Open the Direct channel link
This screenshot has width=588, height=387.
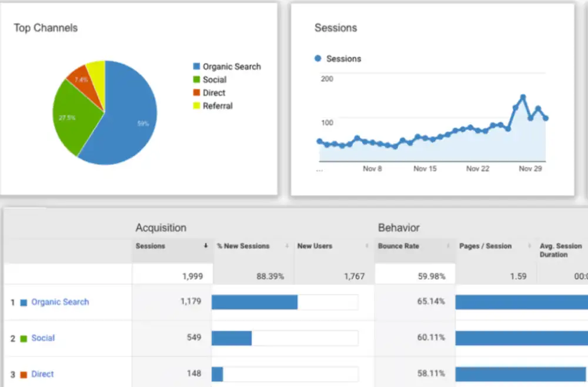pyautogui.click(x=42, y=374)
